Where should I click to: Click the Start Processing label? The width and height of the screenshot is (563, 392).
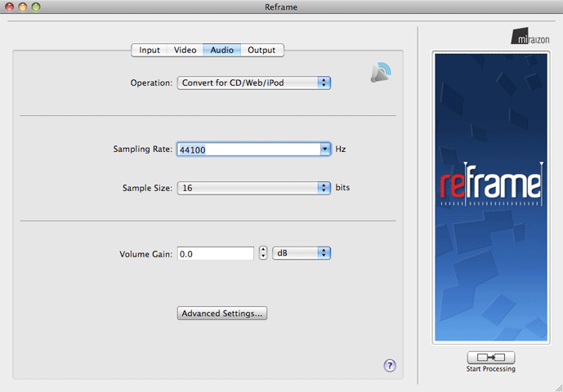(x=490, y=368)
